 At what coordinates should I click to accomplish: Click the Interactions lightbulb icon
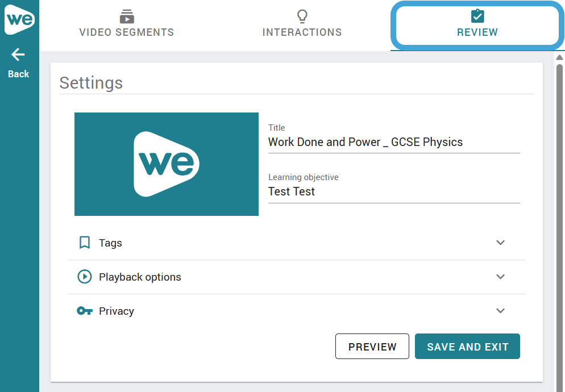coord(302,16)
